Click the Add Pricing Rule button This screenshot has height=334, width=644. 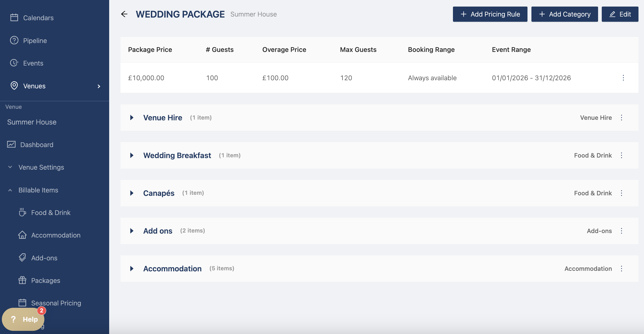click(x=490, y=14)
